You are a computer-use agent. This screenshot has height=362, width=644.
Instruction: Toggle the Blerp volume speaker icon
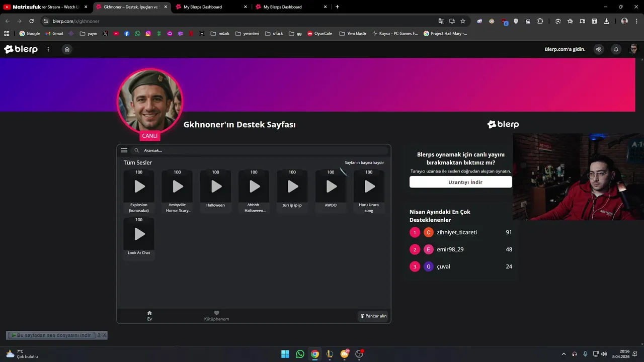click(x=599, y=49)
